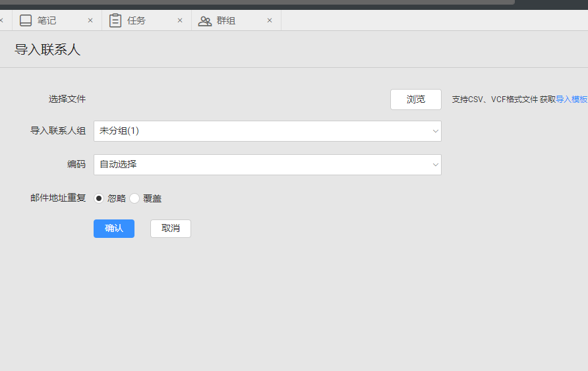Cancel the import with 取消
Screen dimensions: 588x371
[x=171, y=229]
